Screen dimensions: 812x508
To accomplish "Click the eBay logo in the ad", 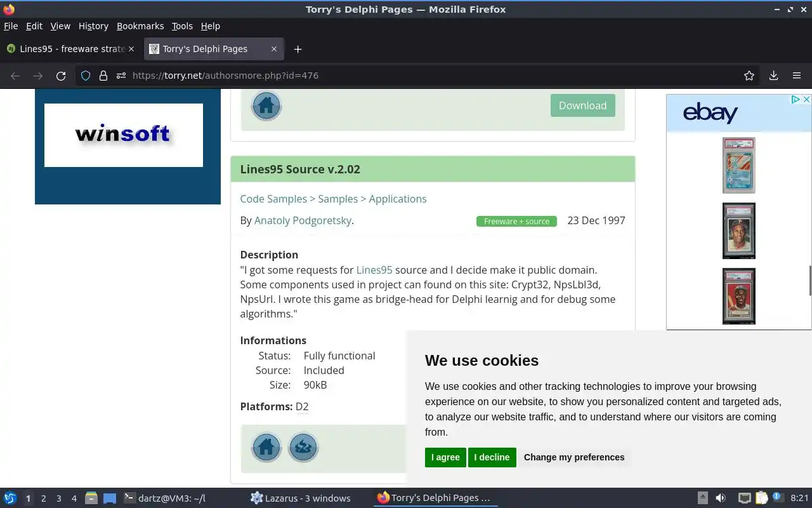I will [710, 113].
